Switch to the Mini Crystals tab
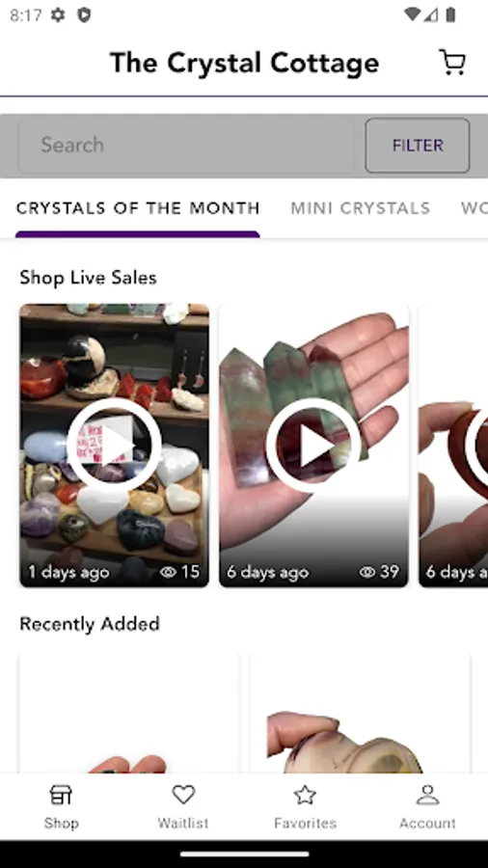 point(360,208)
